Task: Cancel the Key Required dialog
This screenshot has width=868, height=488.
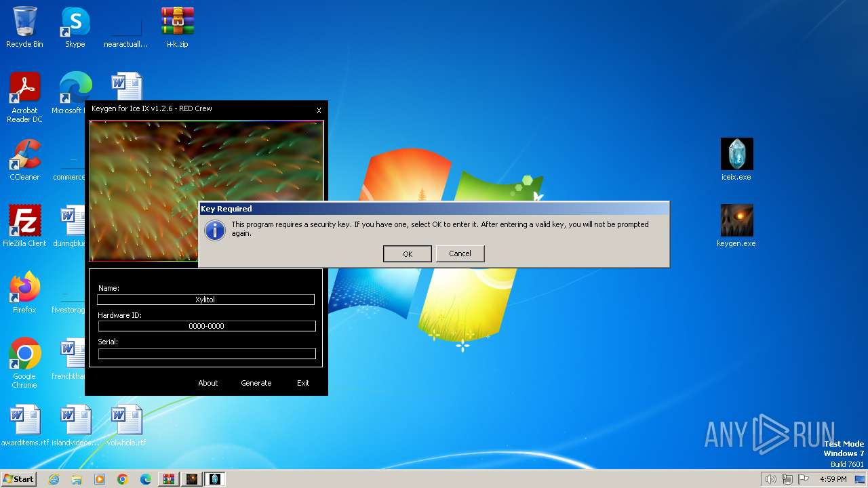Action: [x=460, y=253]
